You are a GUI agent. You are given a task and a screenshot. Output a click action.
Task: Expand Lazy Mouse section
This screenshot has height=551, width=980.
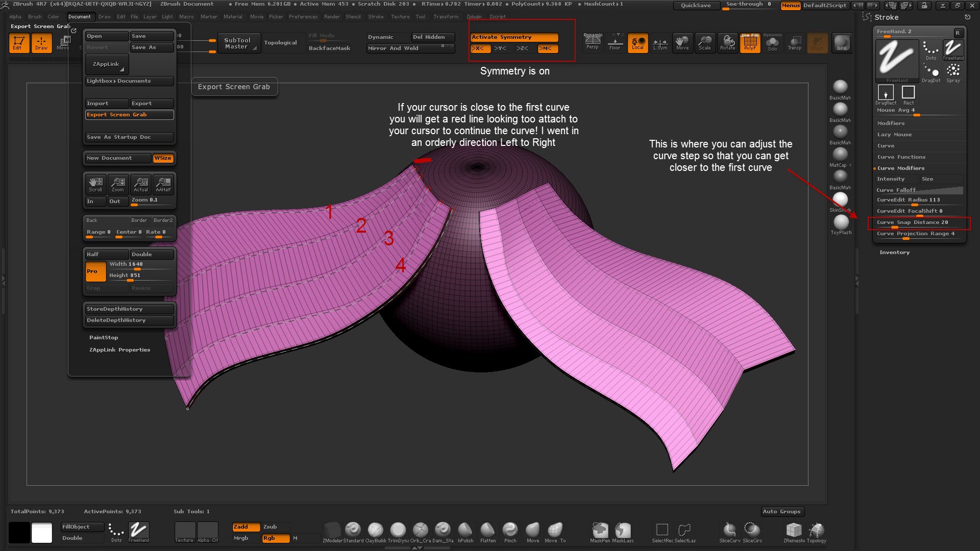click(894, 135)
